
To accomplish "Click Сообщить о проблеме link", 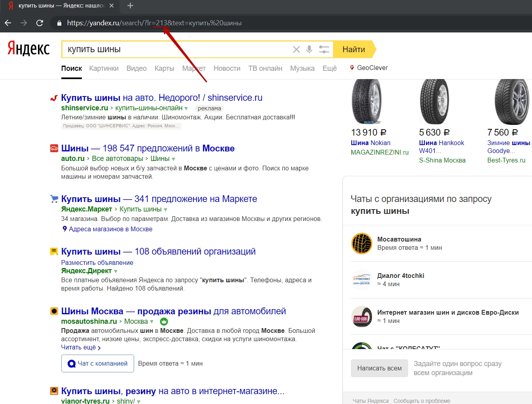I will 422,401.
